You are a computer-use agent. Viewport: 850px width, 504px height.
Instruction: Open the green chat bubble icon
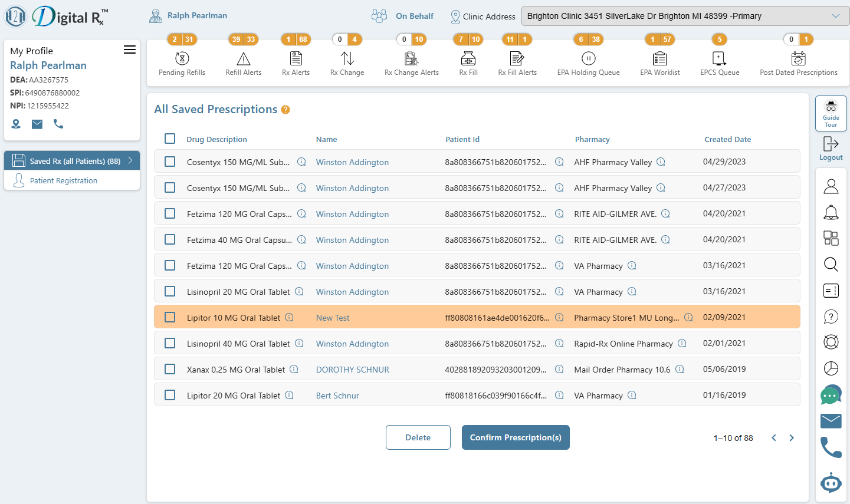tap(831, 394)
